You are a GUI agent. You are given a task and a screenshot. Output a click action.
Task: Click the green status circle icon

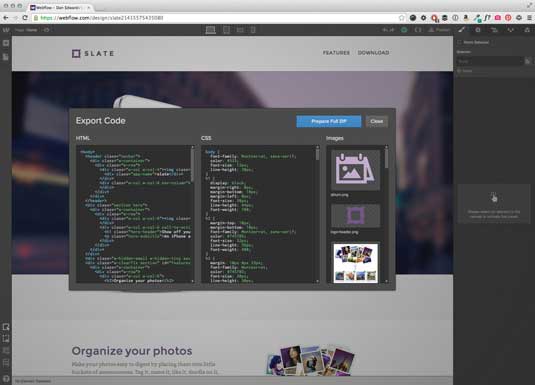click(404, 30)
